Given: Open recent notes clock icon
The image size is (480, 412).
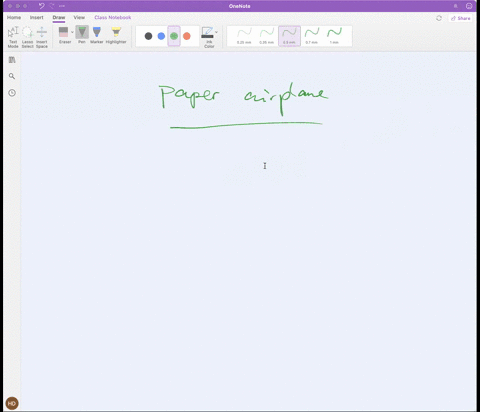Looking at the screenshot, I should [x=12, y=93].
